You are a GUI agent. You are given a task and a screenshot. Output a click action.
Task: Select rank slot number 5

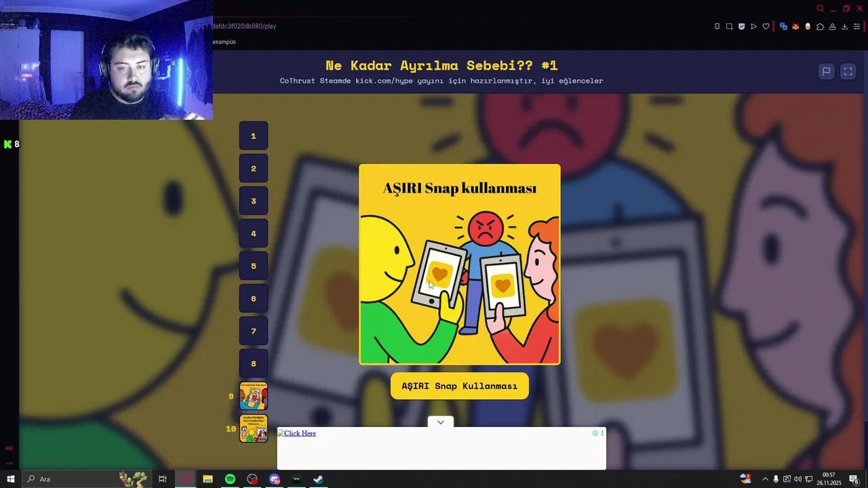[254, 266]
